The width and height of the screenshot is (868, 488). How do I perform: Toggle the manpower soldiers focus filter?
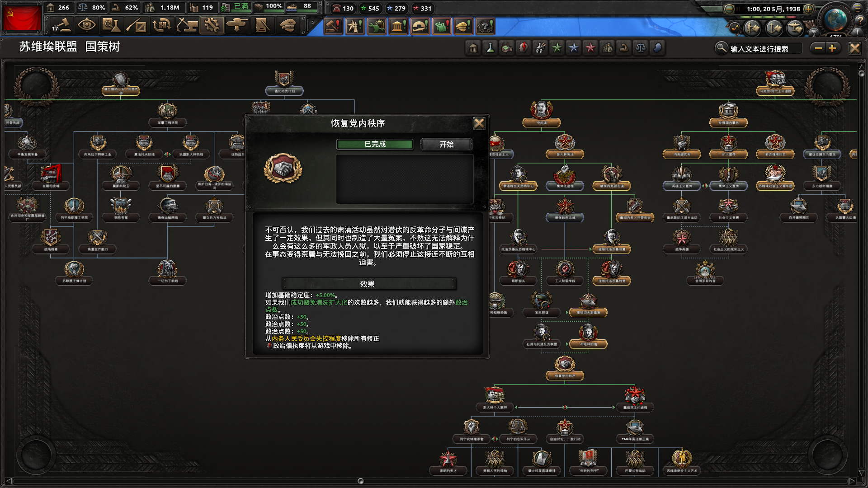[x=607, y=48]
